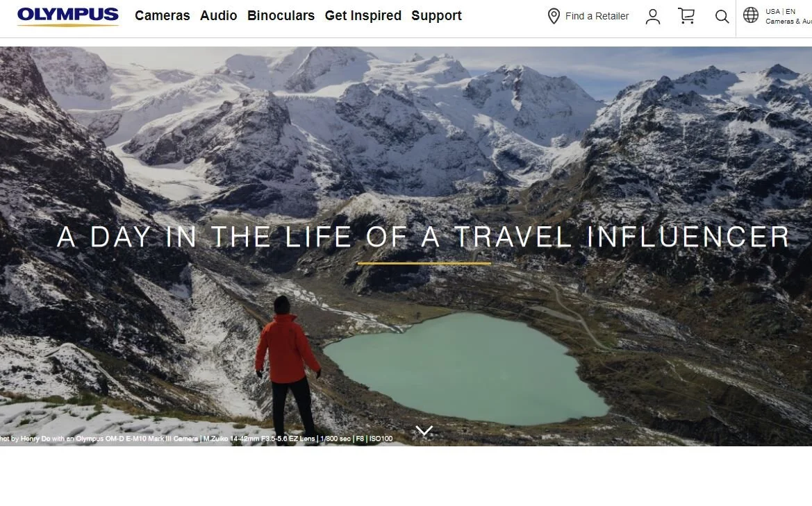
Task: Click the white scroll-down chevron
Action: click(x=424, y=430)
